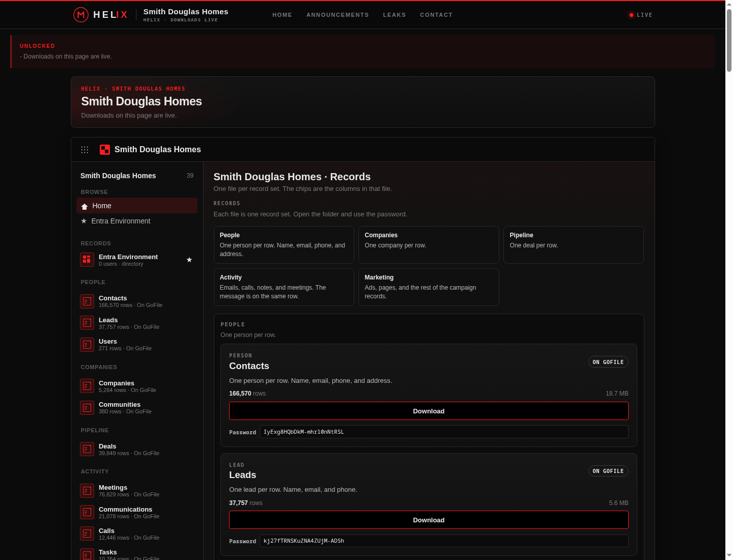Click the Tasks file icon in sidebar
This screenshot has width=733, height=560.
(x=87, y=554)
